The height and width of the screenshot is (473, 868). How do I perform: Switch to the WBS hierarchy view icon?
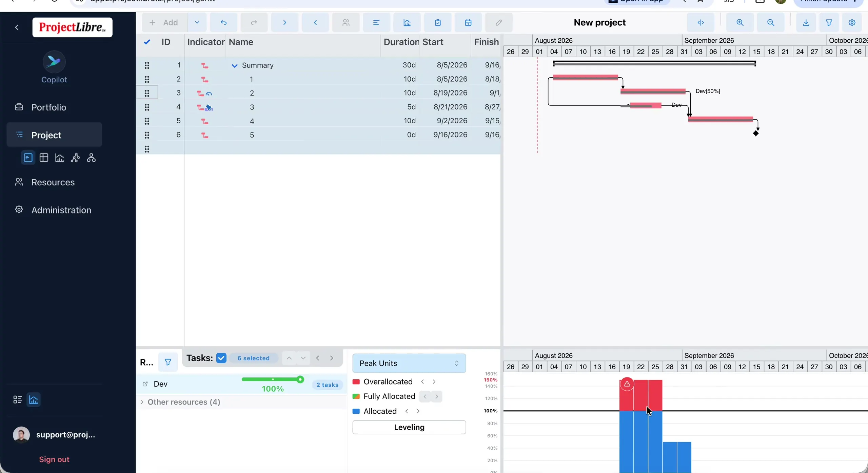(x=91, y=158)
